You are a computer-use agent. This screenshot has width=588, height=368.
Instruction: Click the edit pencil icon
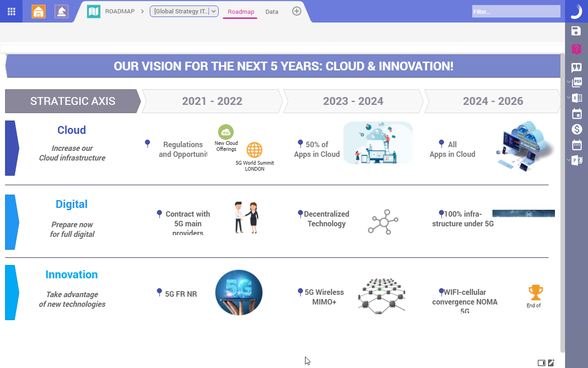pyautogui.click(x=551, y=363)
